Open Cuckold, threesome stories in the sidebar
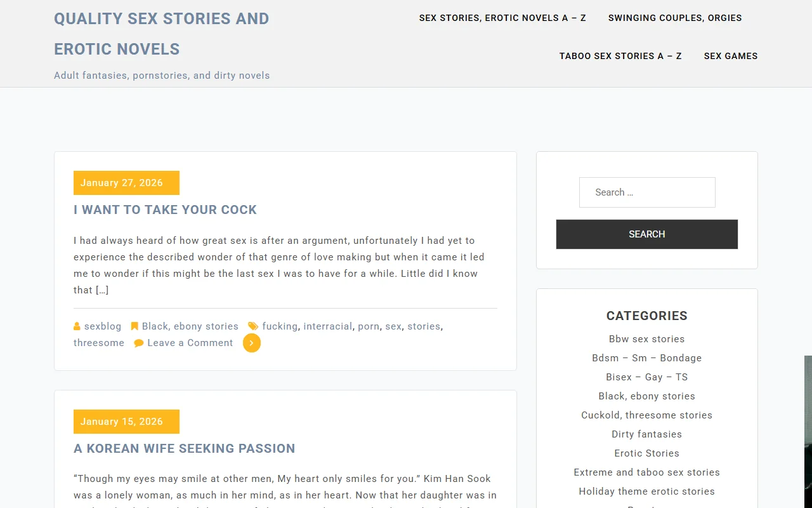Screen dimensions: 812x508 pyautogui.click(x=646, y=415)
